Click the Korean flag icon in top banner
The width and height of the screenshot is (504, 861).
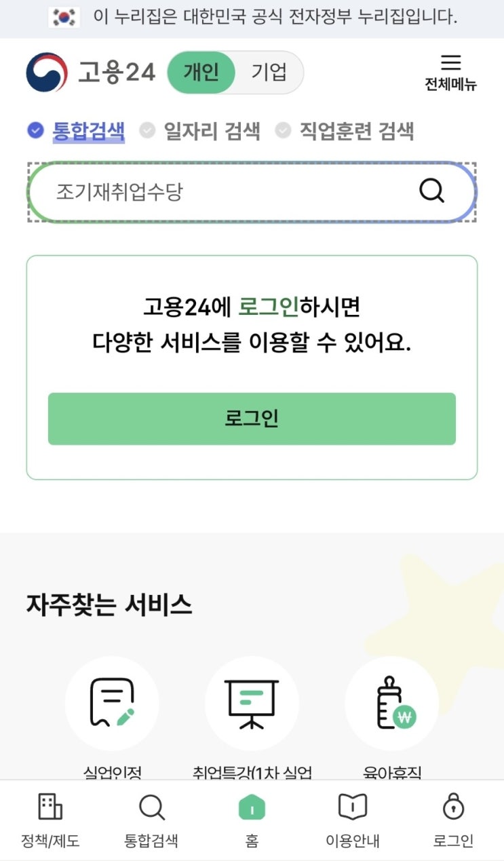64,18
